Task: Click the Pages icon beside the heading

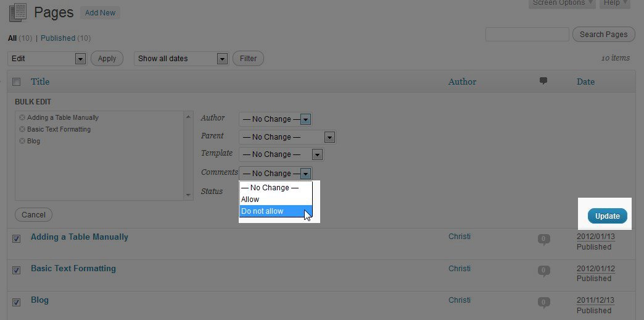Action: point(18,12)
